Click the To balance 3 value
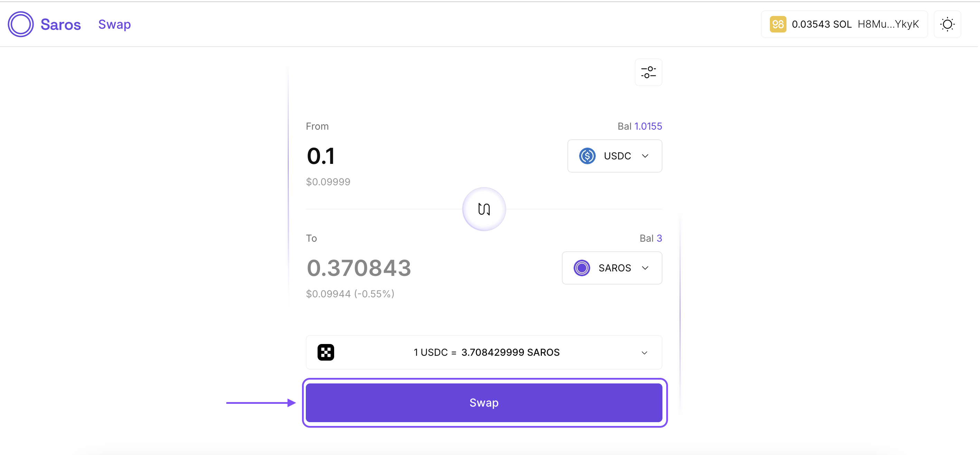The image size is (980, 455). pyautogui.click(x=659, y=238)
